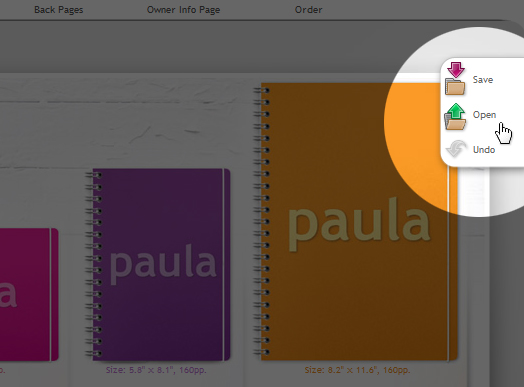Click size text 5.8" x 8.1", 160pp.
This screenshot has width=524, height=387.
point(156,370)
